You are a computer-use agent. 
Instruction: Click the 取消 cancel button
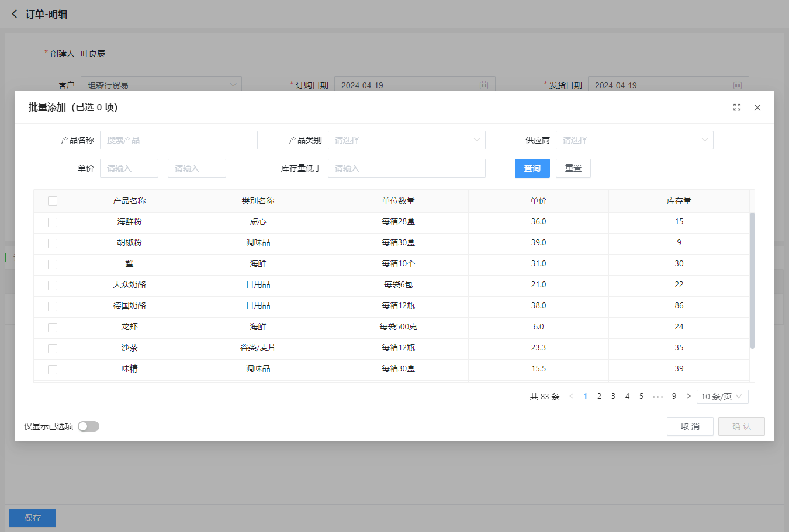click(x=690, y=426)
